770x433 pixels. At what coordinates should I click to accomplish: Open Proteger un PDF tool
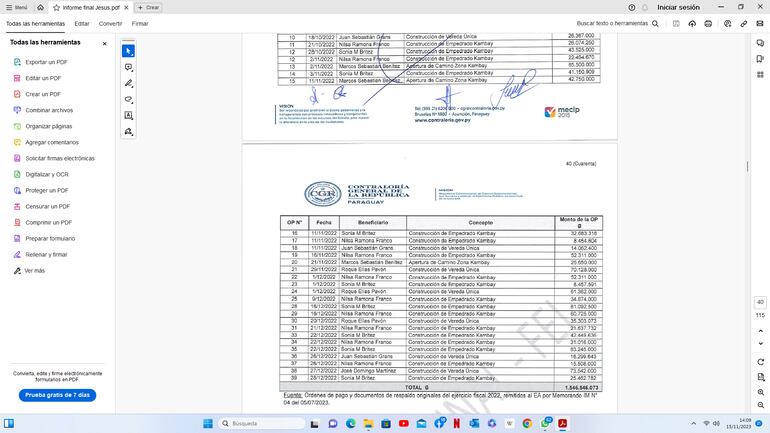click(x=47, y=190)
